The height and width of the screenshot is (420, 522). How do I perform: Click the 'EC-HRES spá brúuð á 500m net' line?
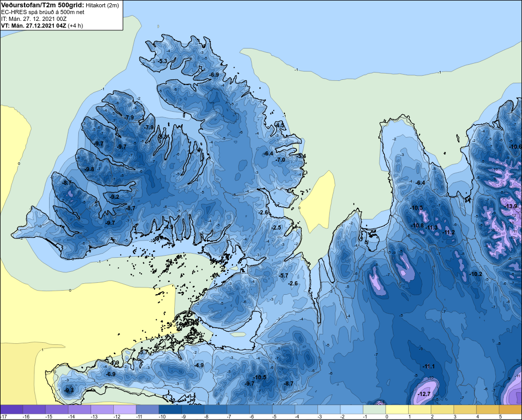43,12
